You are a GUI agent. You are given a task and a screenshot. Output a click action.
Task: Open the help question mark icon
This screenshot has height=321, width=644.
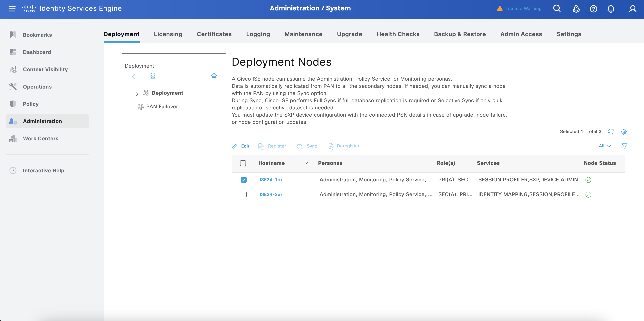pos(593,9)
